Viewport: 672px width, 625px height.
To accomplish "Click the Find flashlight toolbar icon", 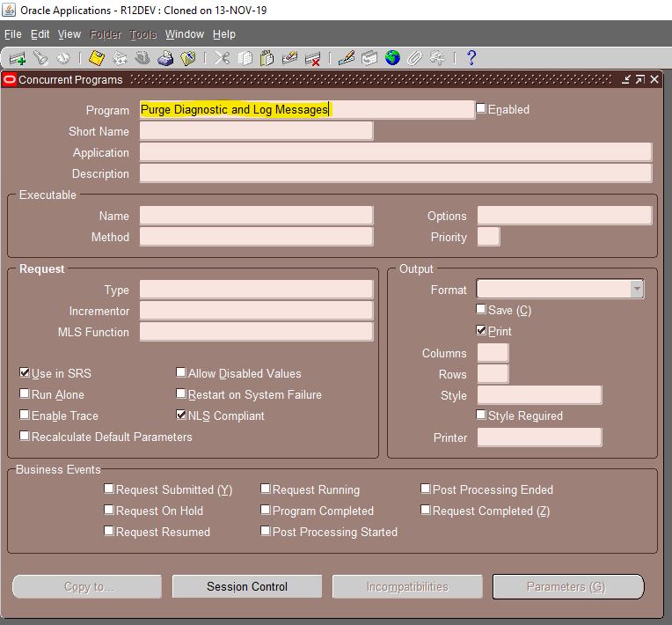I will click(40, 58).
